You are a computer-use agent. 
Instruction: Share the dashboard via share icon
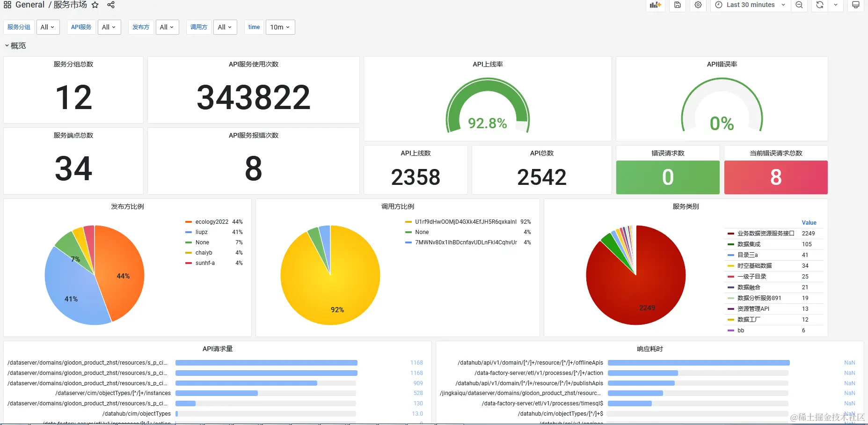pos(111,5)
